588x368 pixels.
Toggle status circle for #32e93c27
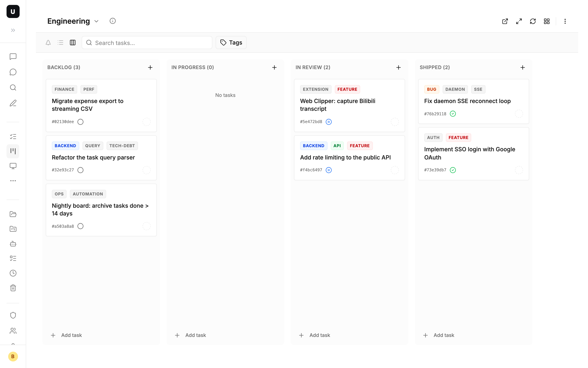[80, 170]
